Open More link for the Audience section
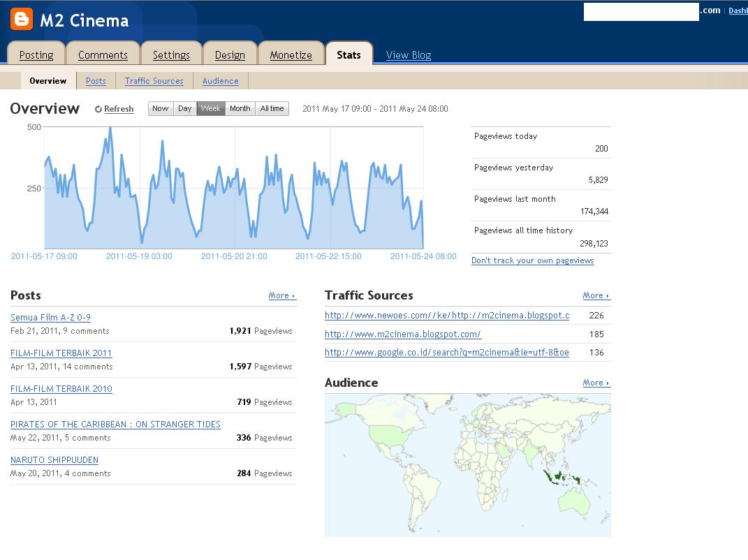The height and width of the screenshot is (560, 748). point(596,383)
